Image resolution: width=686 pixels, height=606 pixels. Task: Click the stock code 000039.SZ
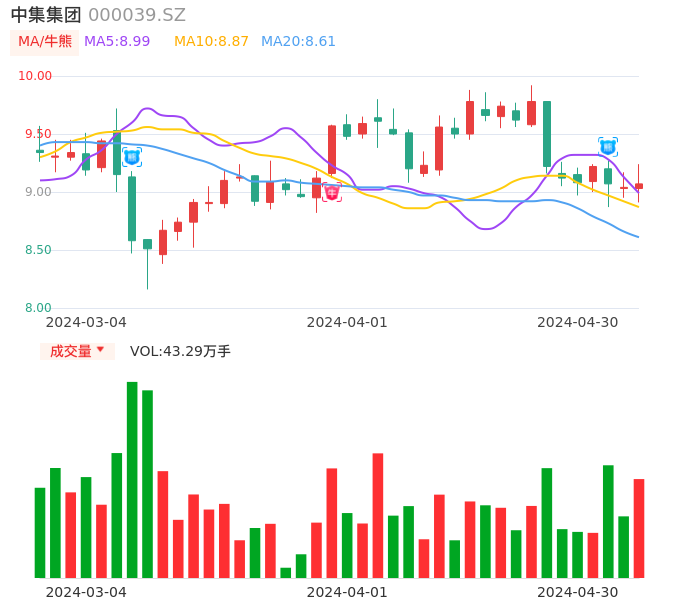tap(137, 15)
